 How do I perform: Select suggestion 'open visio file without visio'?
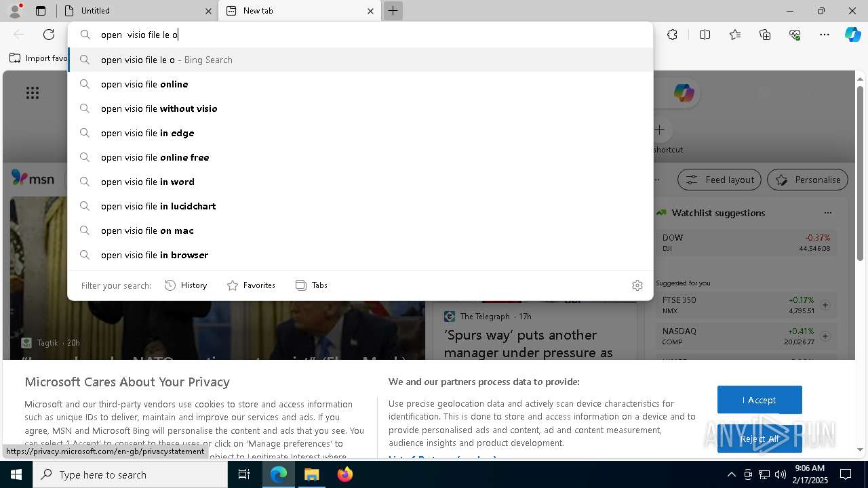click(360, 108)
